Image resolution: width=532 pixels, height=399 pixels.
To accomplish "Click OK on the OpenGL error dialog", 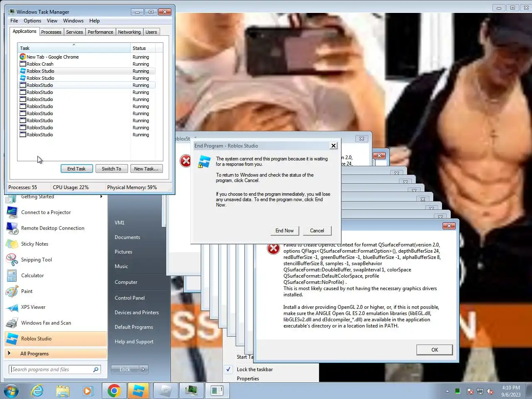I will tap(435, 350).
